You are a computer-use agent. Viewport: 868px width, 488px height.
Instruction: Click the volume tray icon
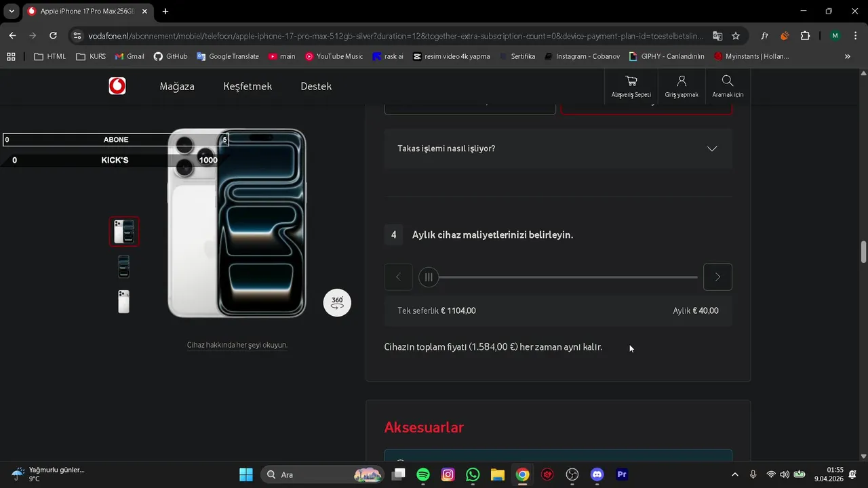point(785,474)
